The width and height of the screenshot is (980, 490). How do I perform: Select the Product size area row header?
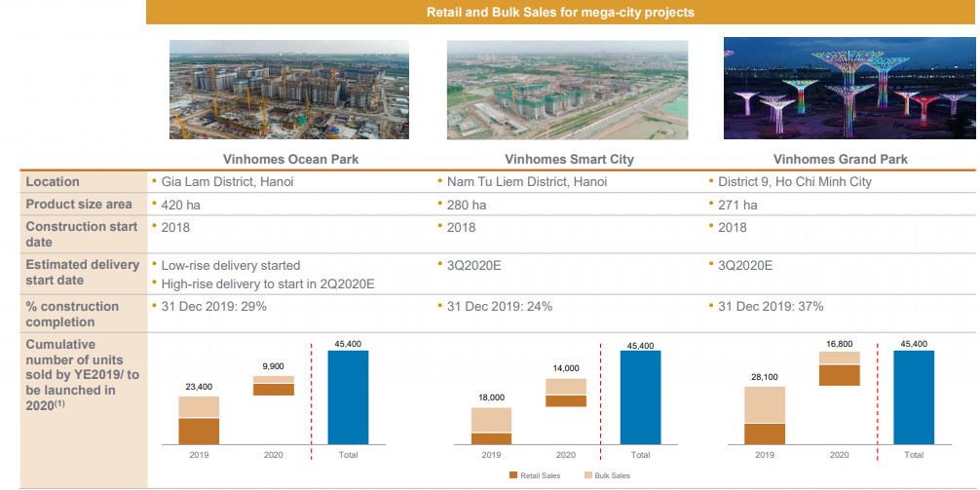tap(79, 205)
